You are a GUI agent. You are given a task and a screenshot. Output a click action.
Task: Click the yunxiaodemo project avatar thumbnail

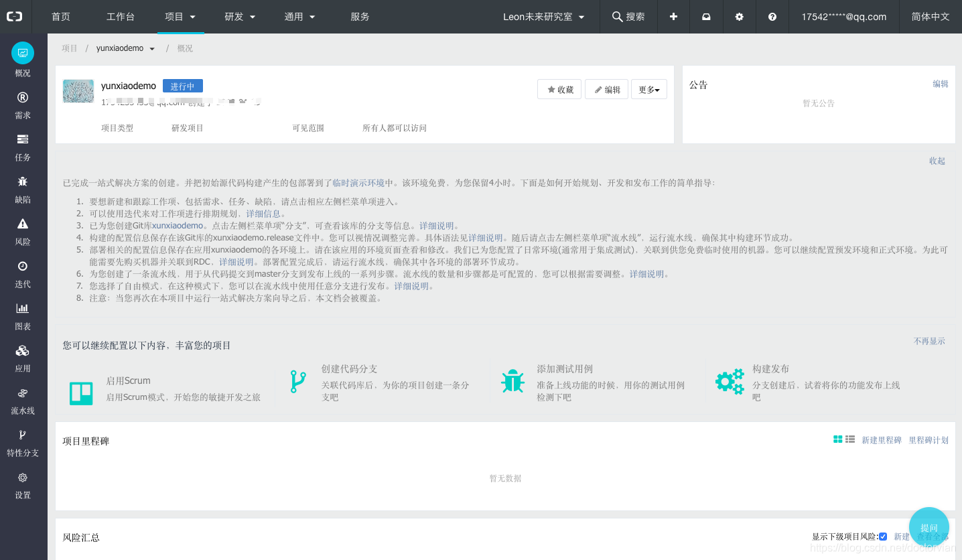tap(78, 91)
